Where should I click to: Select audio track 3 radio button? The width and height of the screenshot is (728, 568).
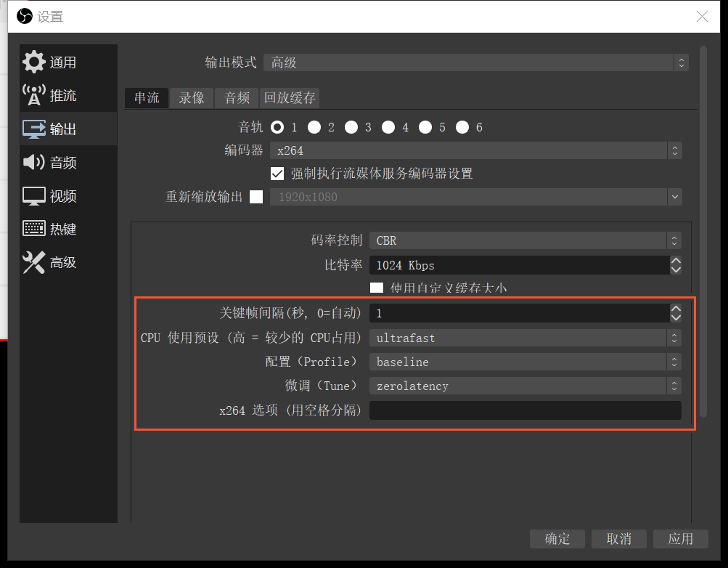[x=351, y=128]
